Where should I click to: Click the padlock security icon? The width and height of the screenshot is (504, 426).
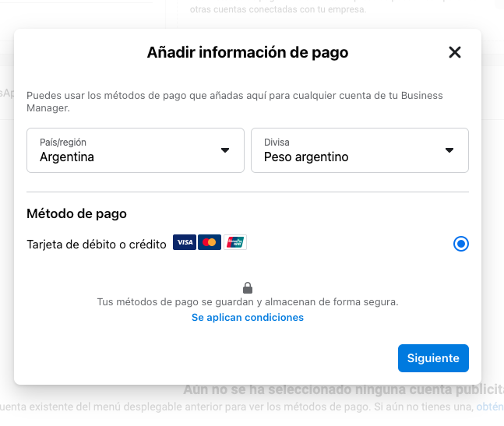[248, 287]
